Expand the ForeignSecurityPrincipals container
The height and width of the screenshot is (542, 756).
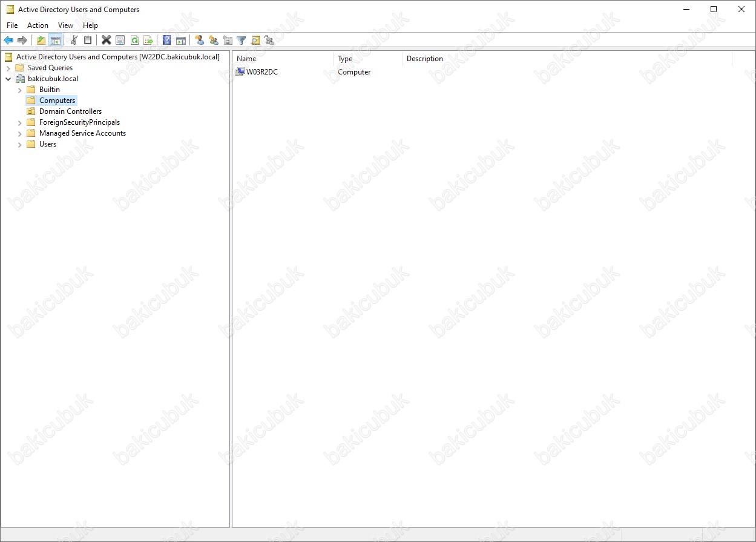point(19,122)
